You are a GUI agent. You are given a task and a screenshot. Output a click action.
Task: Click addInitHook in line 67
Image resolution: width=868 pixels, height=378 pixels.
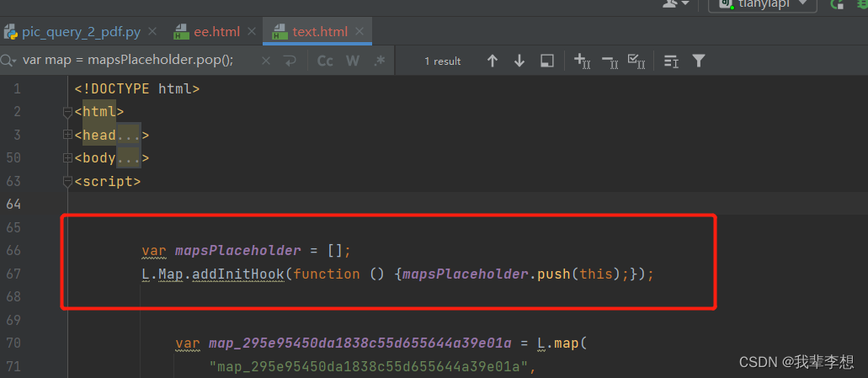[x=238, y=274]
